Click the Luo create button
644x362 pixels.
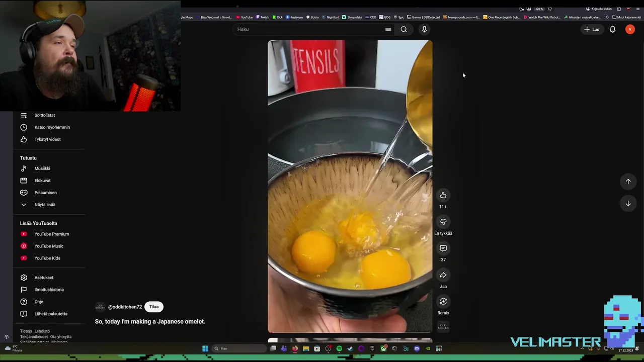[592, 29]
